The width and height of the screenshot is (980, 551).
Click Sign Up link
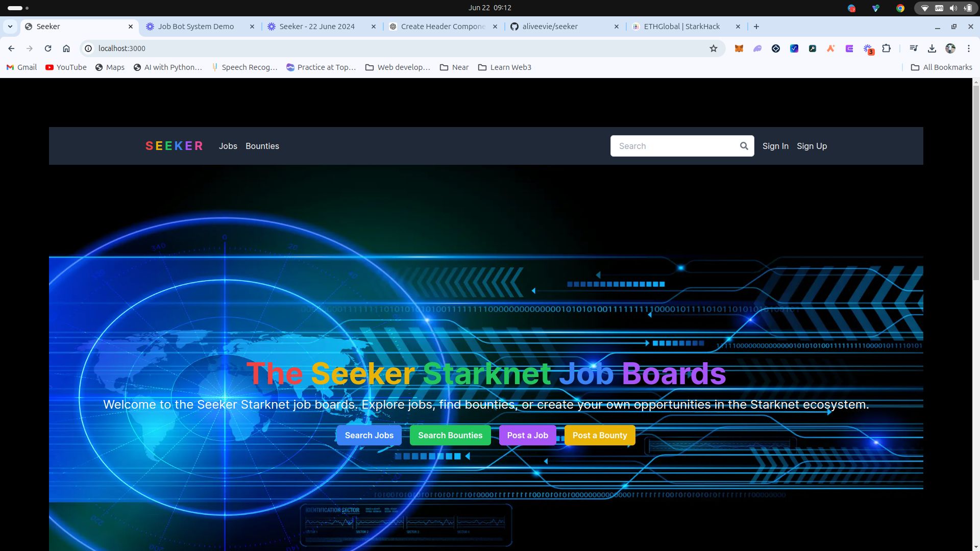812,146
